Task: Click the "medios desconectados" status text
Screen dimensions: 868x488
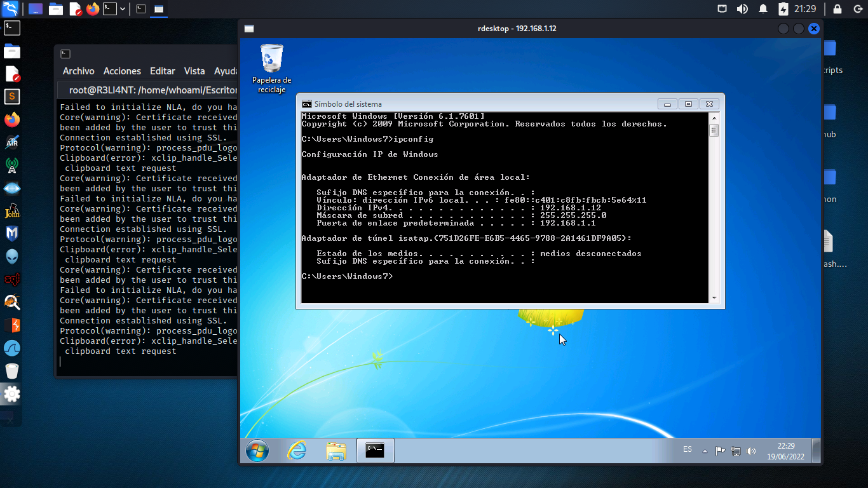Action: point(591,254)
